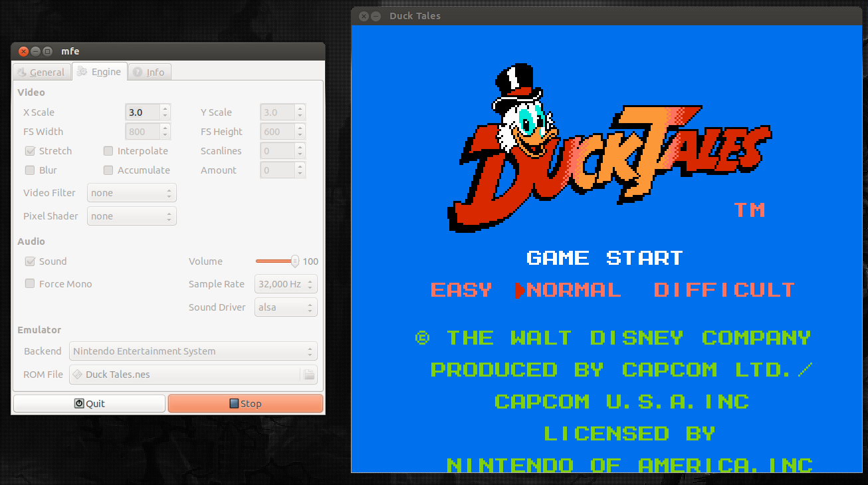The image size is (868, 485).
Task: Click the X Scale value field
Action: [142, 112]
